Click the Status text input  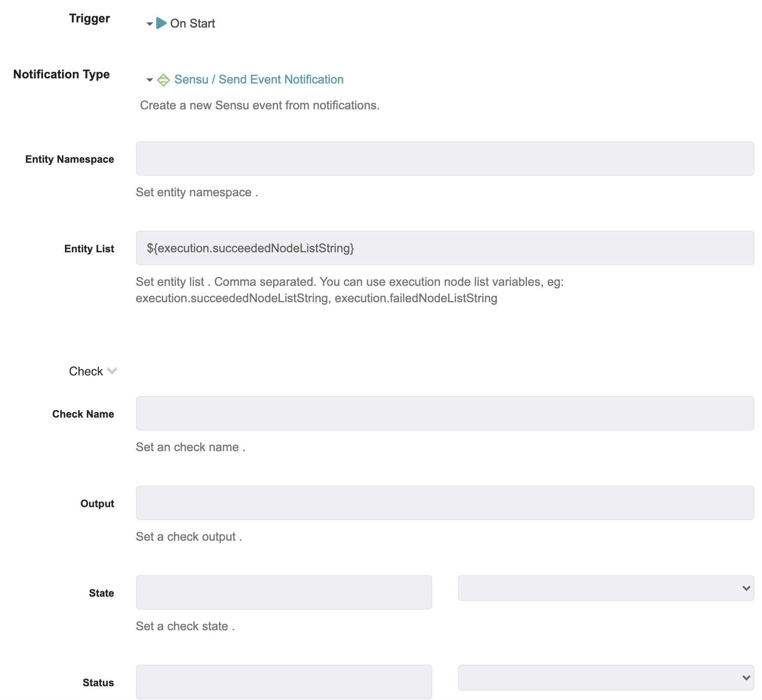[x=284, y=682]
